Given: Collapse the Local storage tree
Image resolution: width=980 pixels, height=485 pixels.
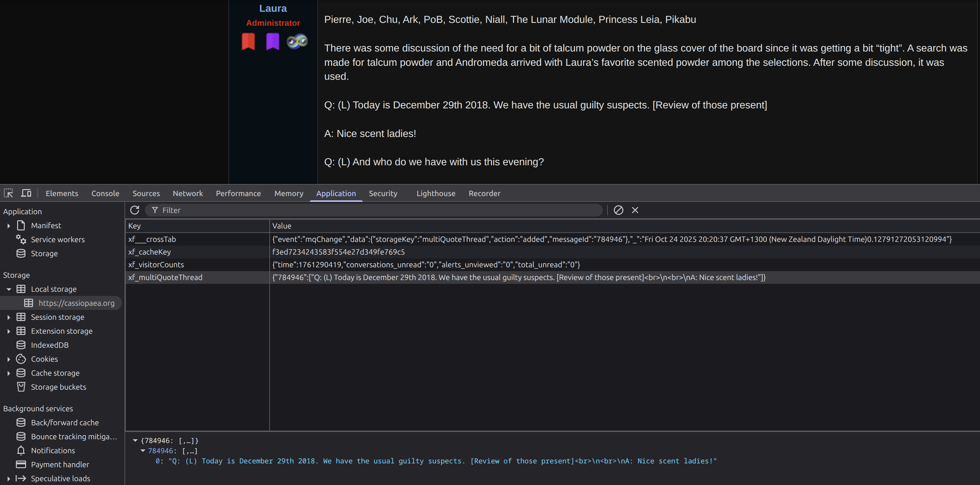Looking at the screenshot, I should click(x=8, y=289).
